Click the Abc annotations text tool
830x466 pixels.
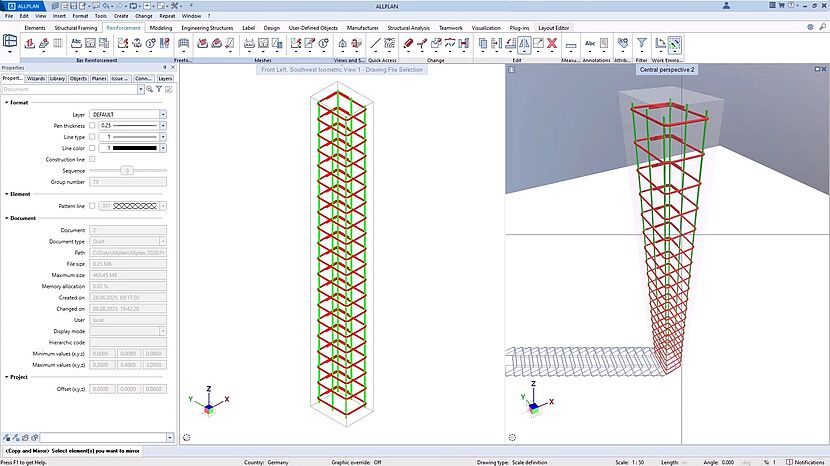pyautogui.click(x=590, y=44)
